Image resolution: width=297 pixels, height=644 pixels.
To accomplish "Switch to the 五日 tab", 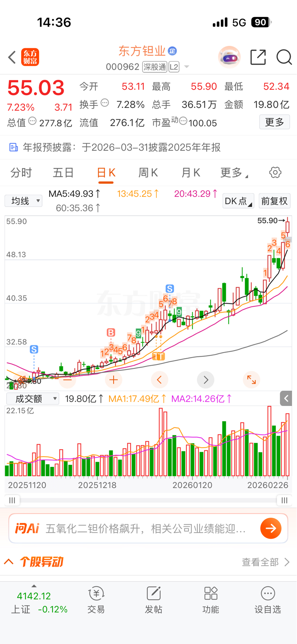I will pyautogui.click(x=63, y=173).
